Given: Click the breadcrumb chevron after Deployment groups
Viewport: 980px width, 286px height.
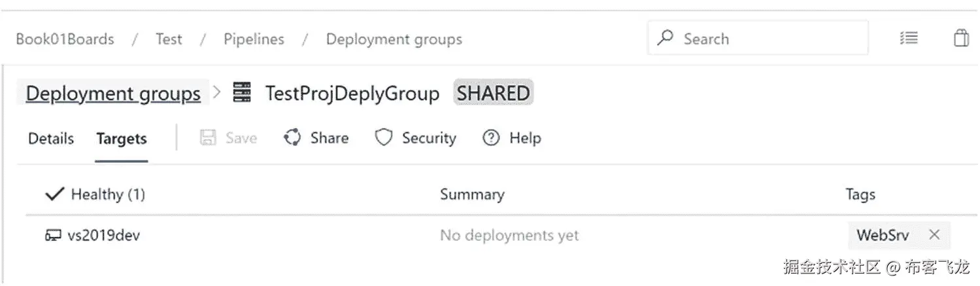Looking at the screenshot, I should [217, 93].
